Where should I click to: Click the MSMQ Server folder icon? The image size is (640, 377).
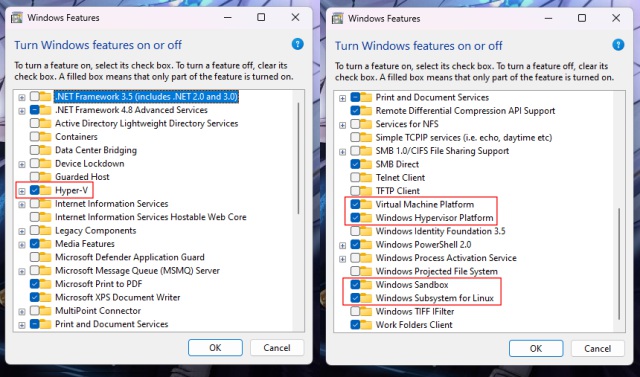(45, 271)
